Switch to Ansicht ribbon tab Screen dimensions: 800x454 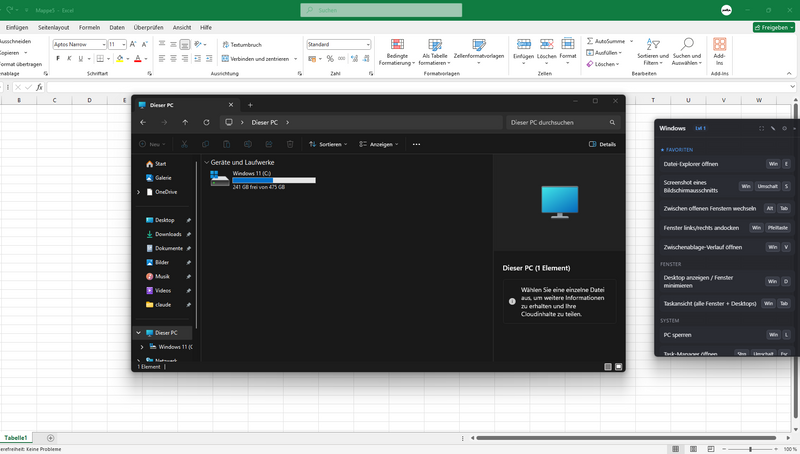[182, 28]
